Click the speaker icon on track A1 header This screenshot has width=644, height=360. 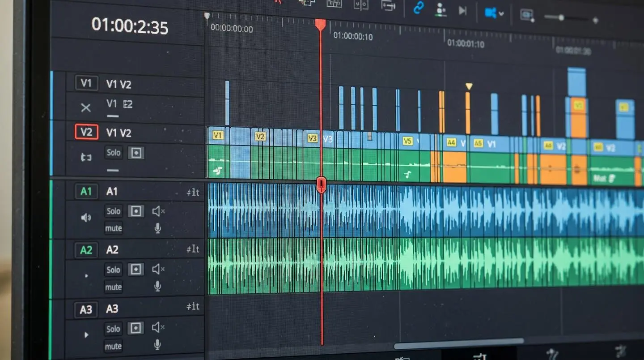tap(86, 218)
